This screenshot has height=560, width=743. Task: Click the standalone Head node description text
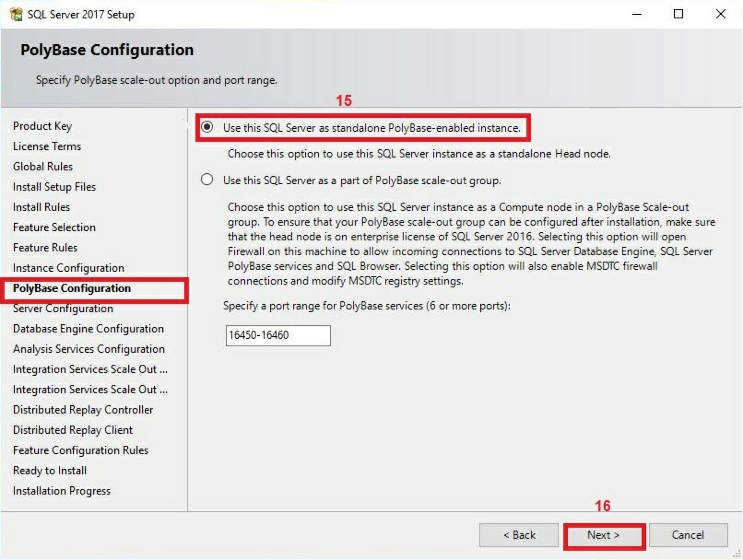419,154
